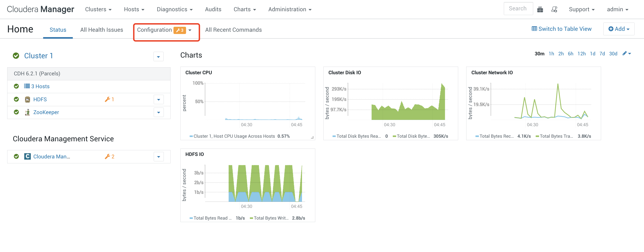Click the HDFS green health check icon
This screenshot has width=644, height=252.
point(16,99)
